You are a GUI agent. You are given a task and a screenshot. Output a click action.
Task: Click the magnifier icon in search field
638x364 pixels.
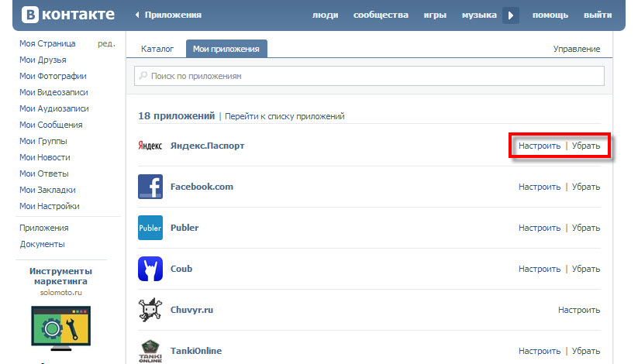point(143,76)
